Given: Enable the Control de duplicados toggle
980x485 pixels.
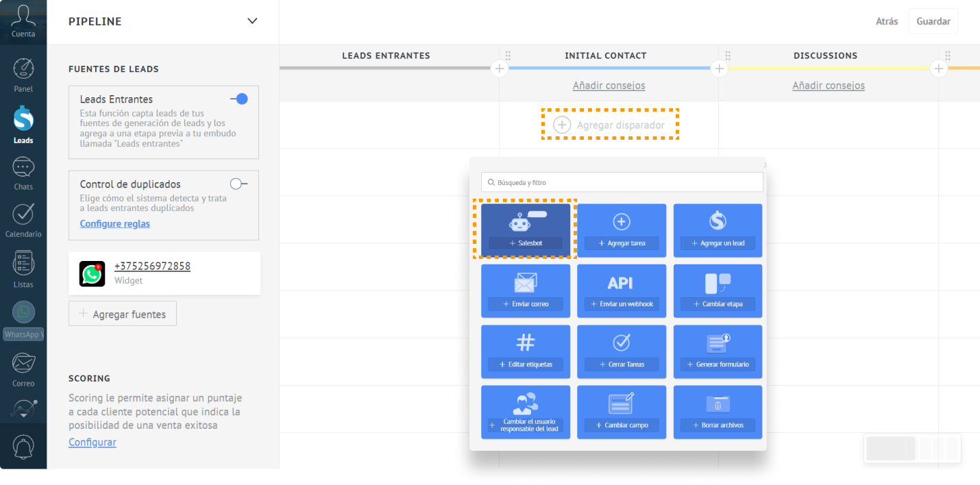Looking at the screenshot, I should pyautogui.click(x=238, y=184).
